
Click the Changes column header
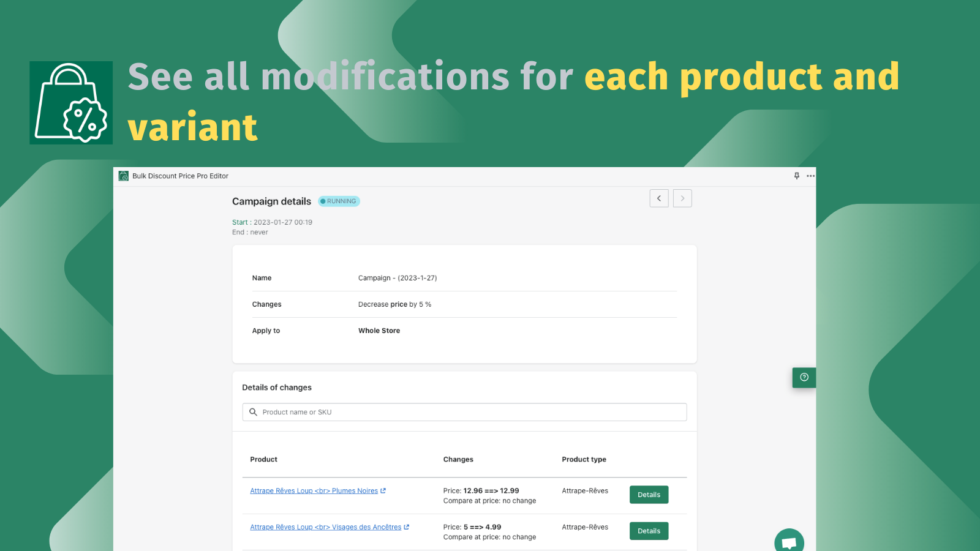[458, 459]
